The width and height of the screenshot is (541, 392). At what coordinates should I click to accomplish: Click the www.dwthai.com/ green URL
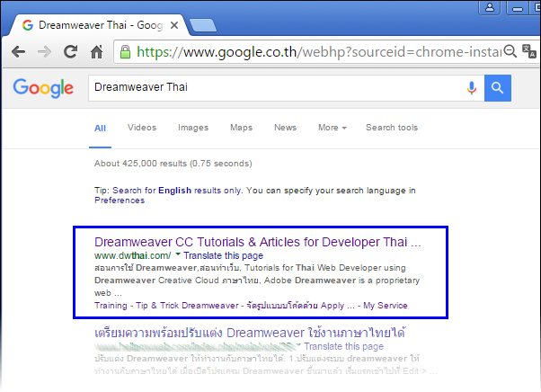(132, 255)
